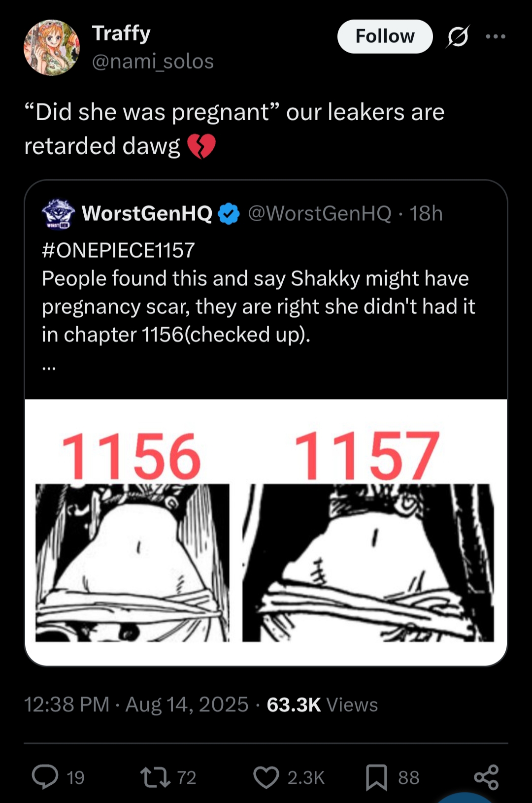This screenshot has width=532, height=803.
Task: Follow the Traffy account
Action: [x=385, y=36]
